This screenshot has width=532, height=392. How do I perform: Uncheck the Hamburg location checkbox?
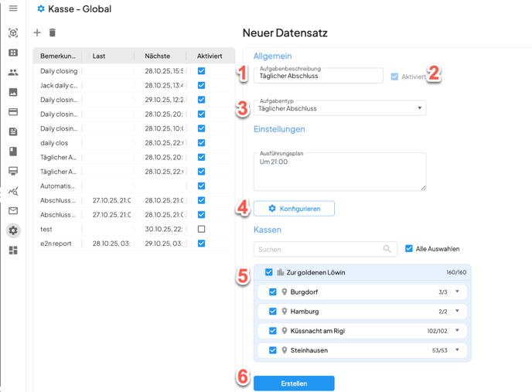click(273, 312)
